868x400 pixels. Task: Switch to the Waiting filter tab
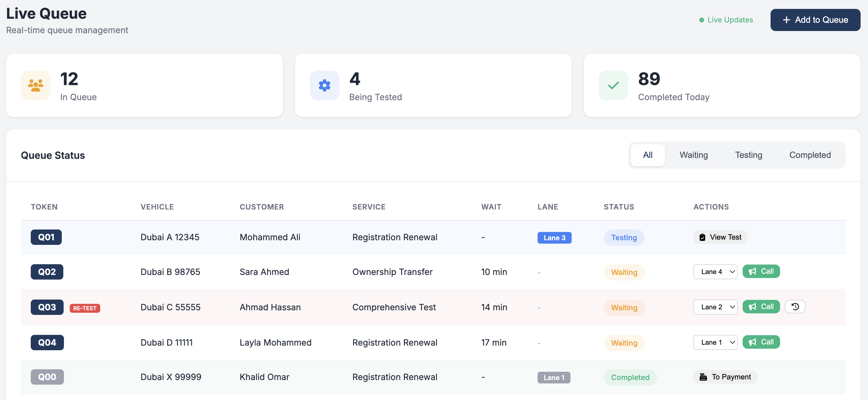point(693,155)
